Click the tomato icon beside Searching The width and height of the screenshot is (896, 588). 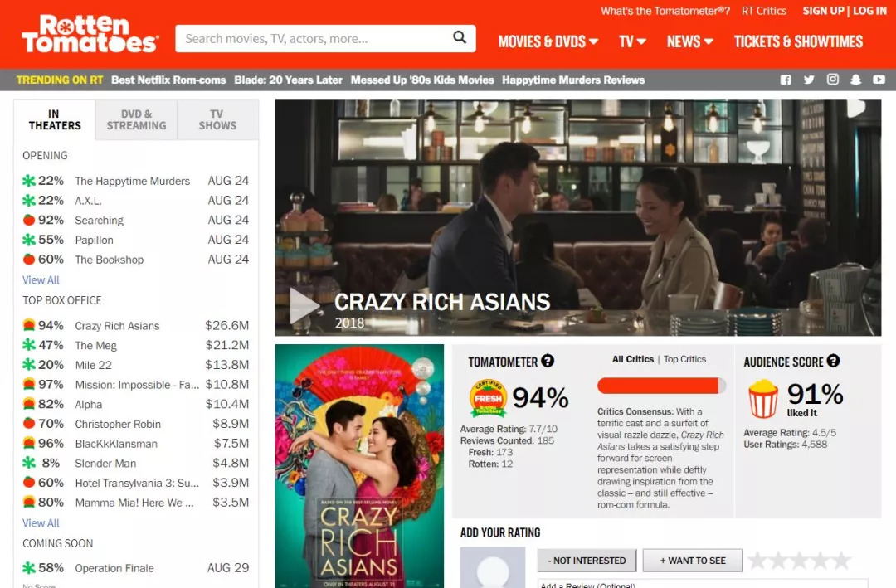(x=28, y=220)
